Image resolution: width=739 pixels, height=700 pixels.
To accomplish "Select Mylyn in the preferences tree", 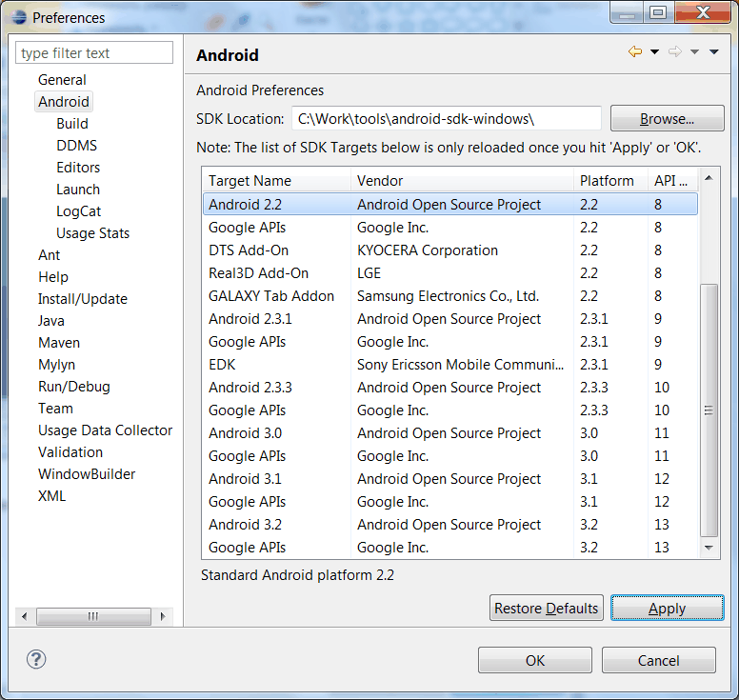I will point(56,365).
